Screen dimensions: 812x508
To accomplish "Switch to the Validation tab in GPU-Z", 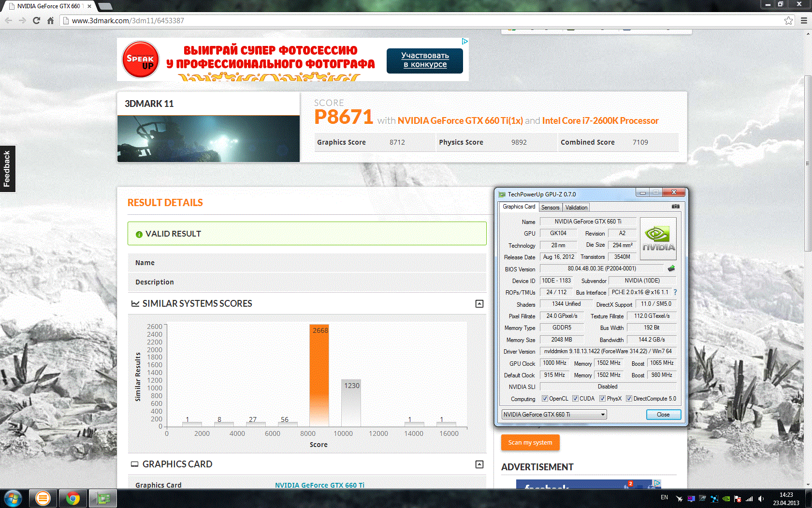I will (x=576, y=208).
